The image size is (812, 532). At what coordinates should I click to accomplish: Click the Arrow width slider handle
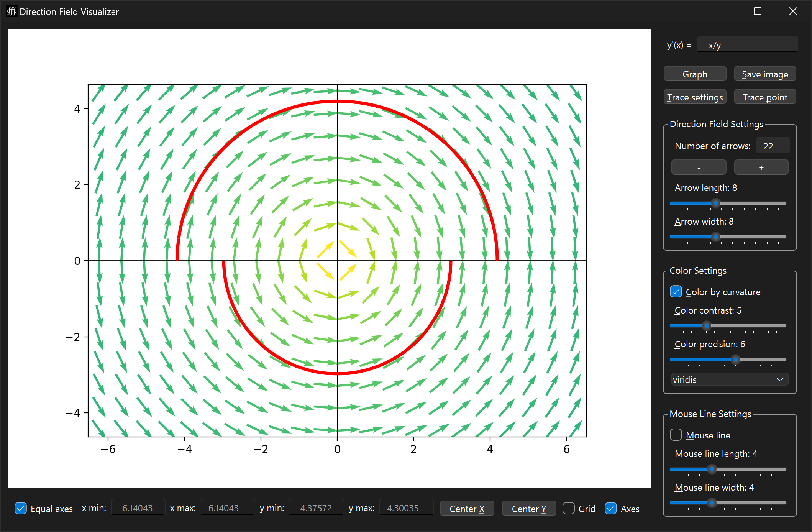[715, 237]
